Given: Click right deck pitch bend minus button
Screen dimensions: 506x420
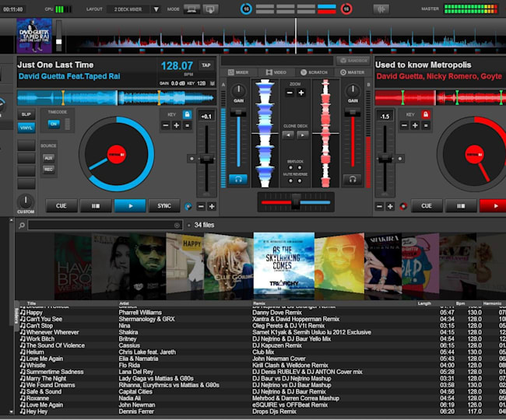Looking at the screenshot, I should [379, 206].
